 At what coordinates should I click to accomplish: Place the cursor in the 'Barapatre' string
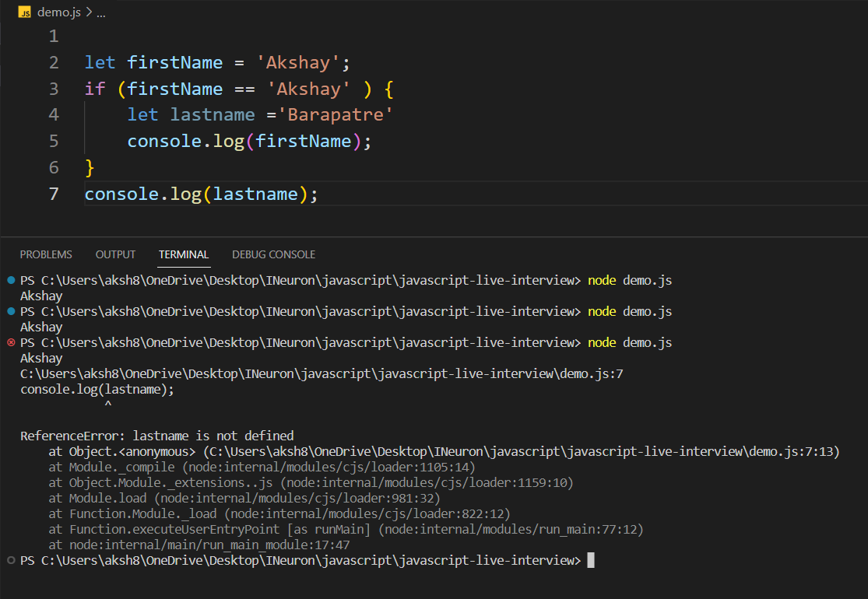tap(335, 114)
